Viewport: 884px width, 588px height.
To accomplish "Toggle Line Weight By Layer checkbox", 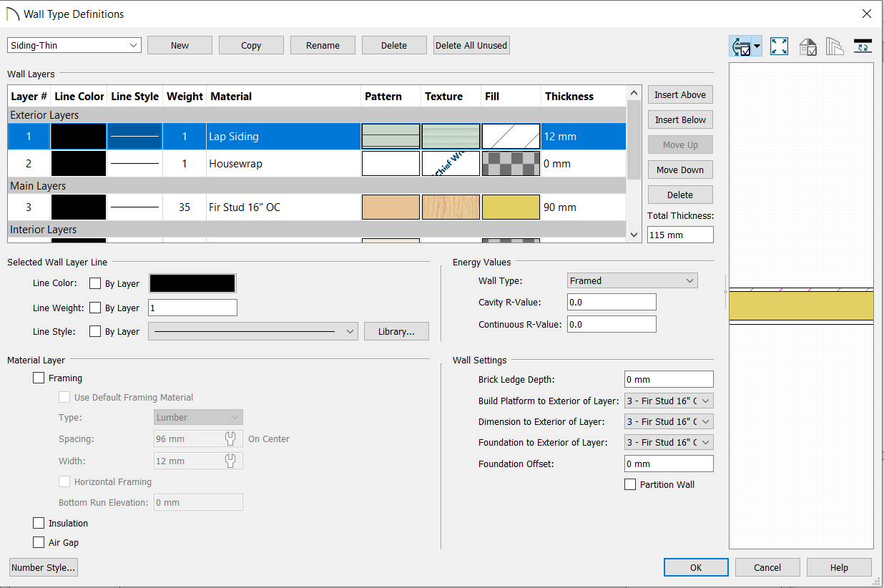I will click(x=95, y=308).
